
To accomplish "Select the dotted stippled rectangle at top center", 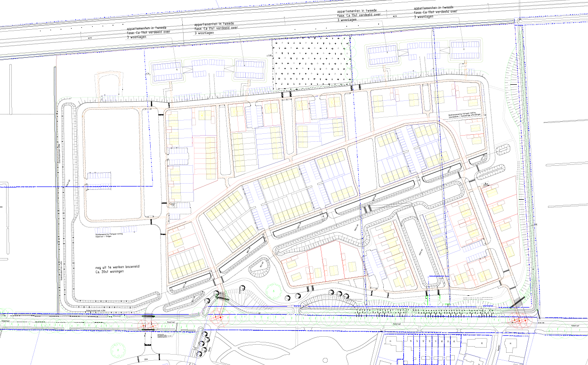I will tap(313, 64).
